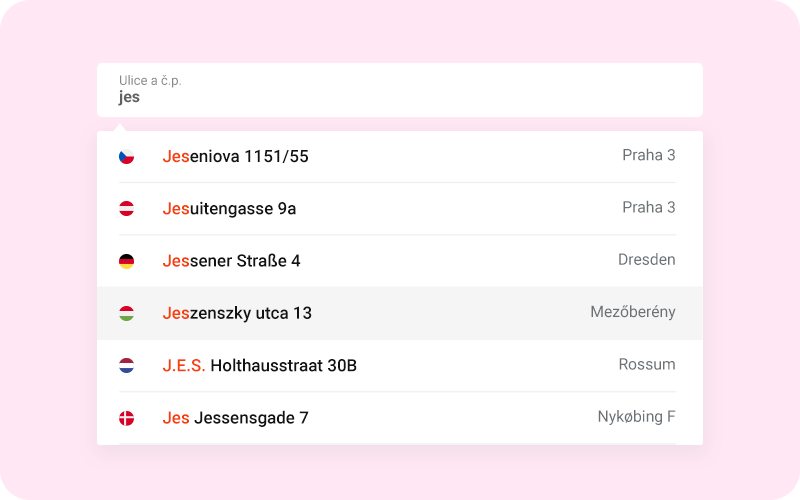This screenshot has height=500, width=800.
Task: Focus the Ulice a č.p. input field
Action: 400,90
